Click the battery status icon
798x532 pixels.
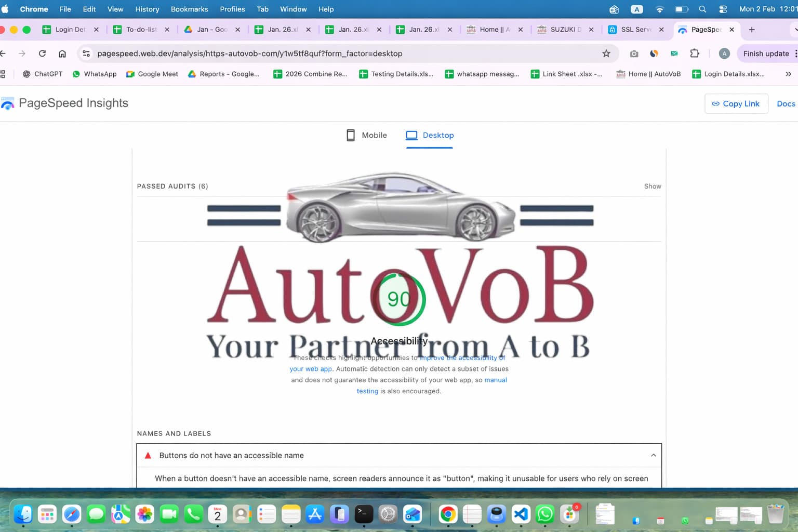[681, 9]
